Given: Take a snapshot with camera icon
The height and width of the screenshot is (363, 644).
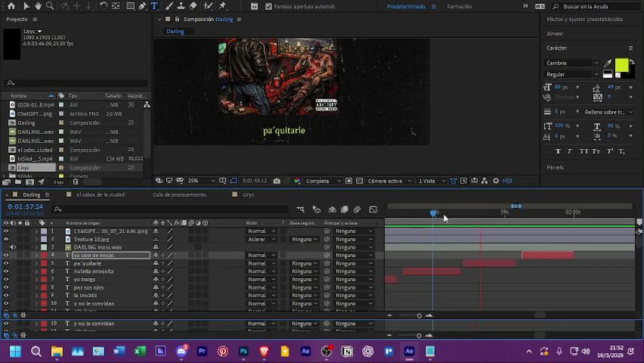Looking at the screenshot, I should pyautogui.click(x=277, y=180).
